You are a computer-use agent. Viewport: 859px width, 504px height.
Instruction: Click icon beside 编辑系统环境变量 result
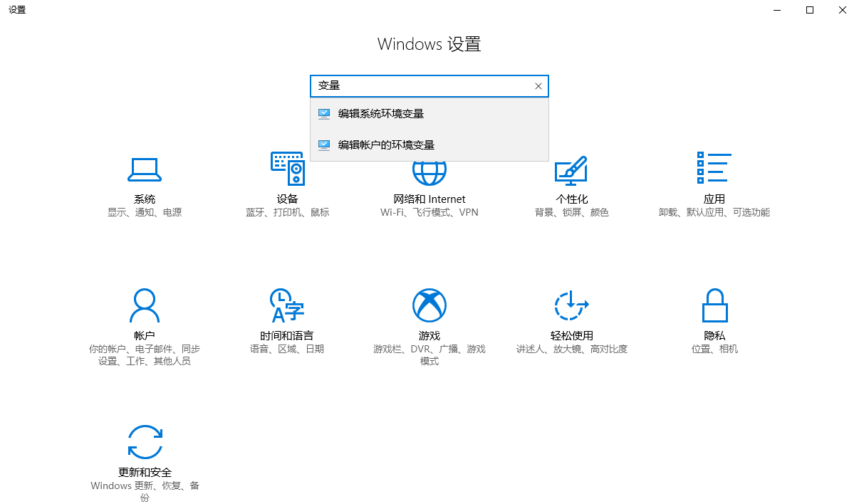coord(324,114)
